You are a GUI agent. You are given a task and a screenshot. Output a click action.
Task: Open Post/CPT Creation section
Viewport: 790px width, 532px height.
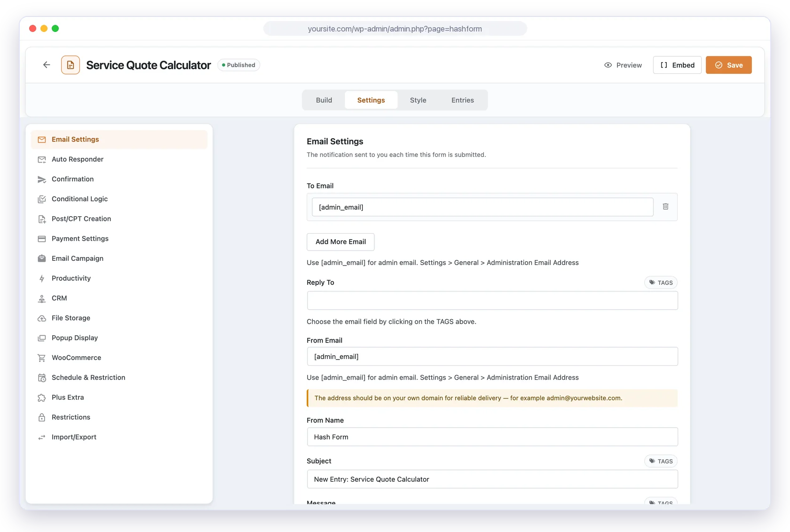pyautogui.click(x=119, y=219)
